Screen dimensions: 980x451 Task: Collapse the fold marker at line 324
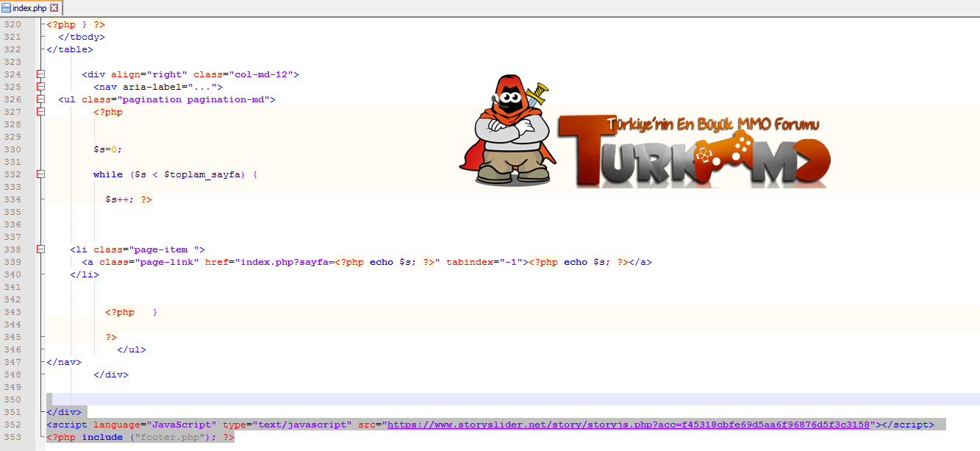tap(40, 74)
